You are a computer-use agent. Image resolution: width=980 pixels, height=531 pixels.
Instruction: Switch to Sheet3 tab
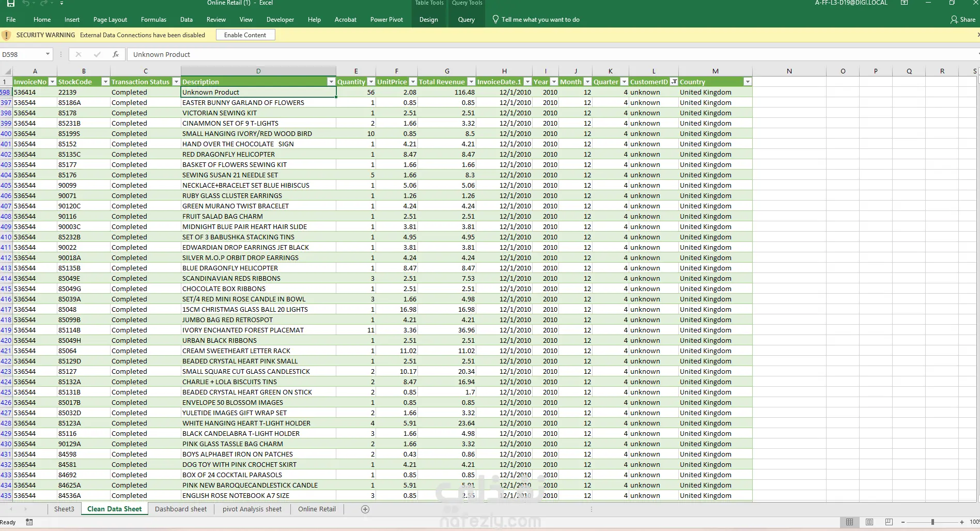(x=64, y=509)
